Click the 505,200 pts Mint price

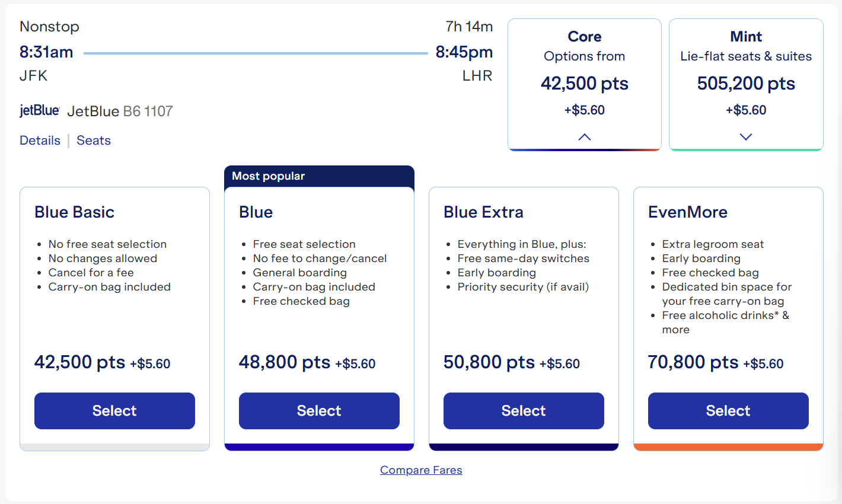point(745,83)
